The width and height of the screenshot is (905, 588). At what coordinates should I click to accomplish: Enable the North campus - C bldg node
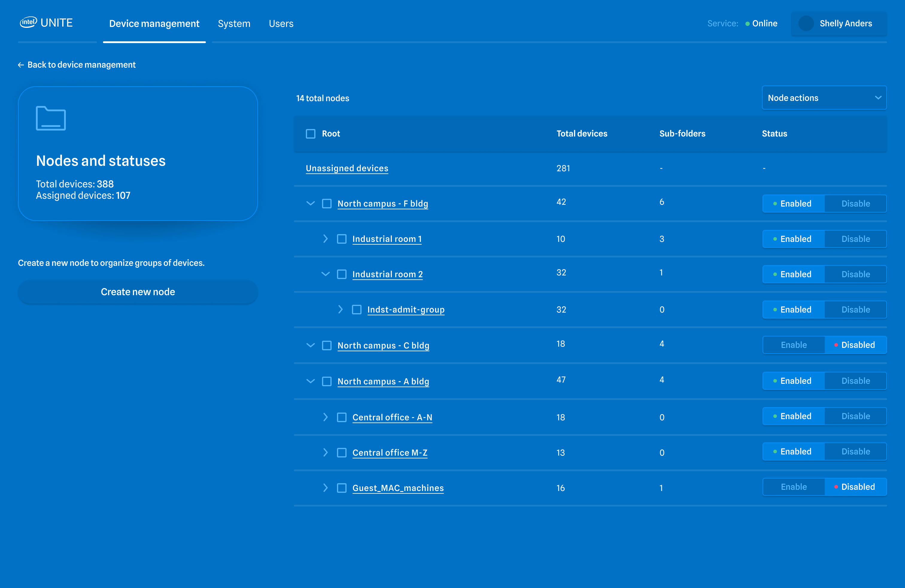(x=794, y=345)
